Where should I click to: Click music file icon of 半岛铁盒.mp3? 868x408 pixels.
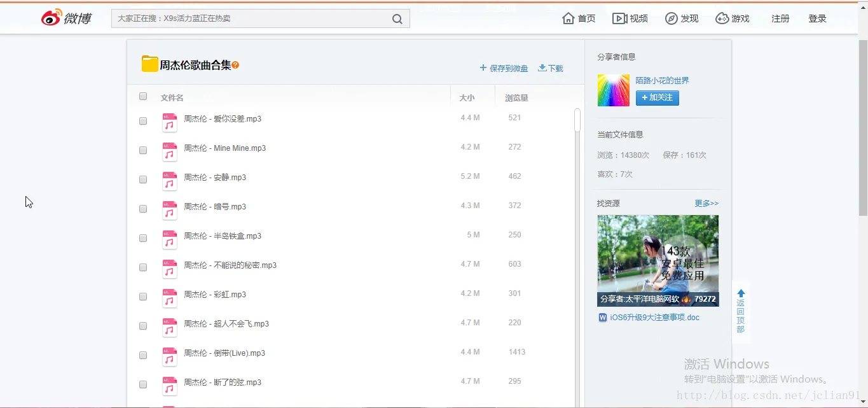click(x=169, y=239)
